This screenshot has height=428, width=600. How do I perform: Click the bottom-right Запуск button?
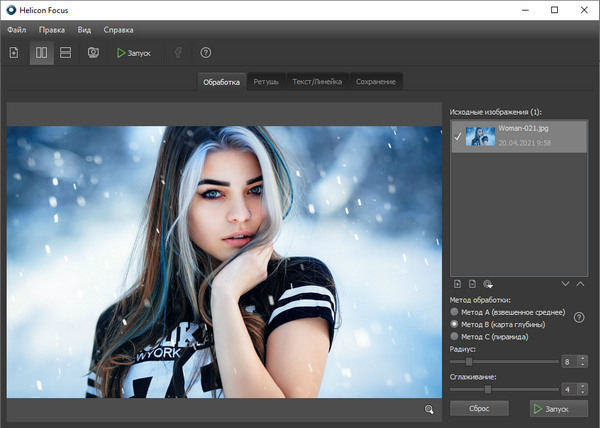point(559,408)
